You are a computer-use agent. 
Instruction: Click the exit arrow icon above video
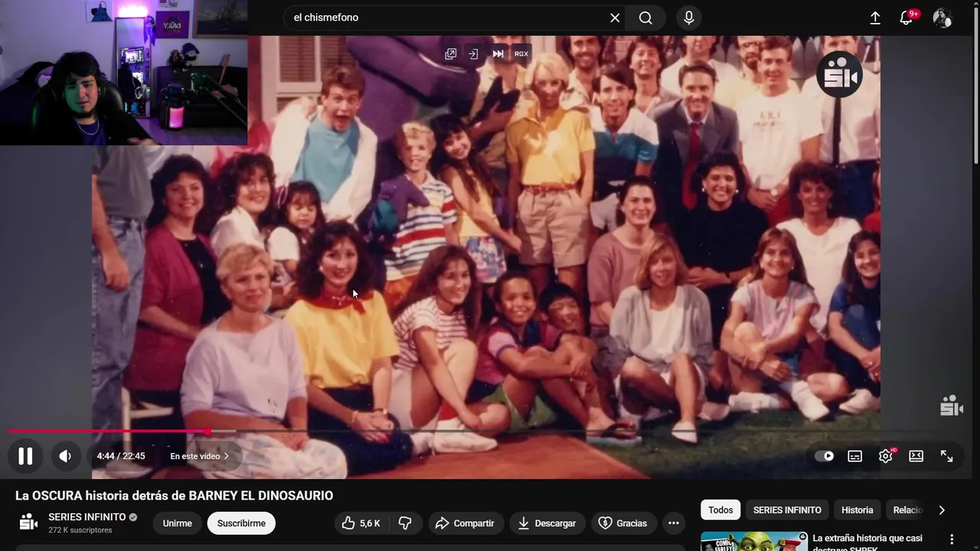click(474, 54)
